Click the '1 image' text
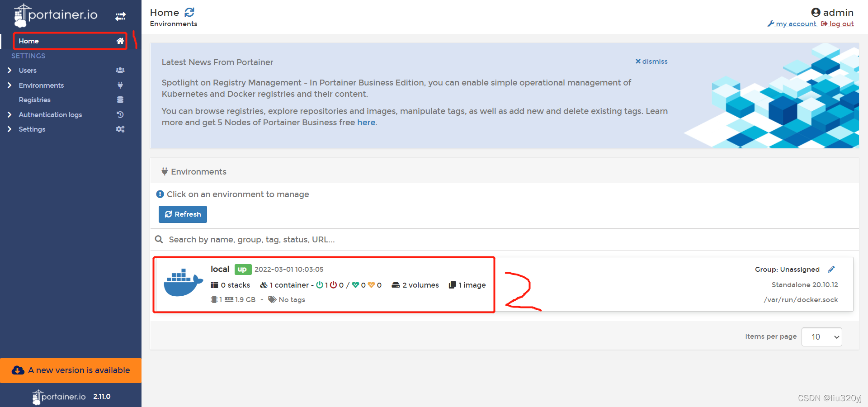 (472, 285)
